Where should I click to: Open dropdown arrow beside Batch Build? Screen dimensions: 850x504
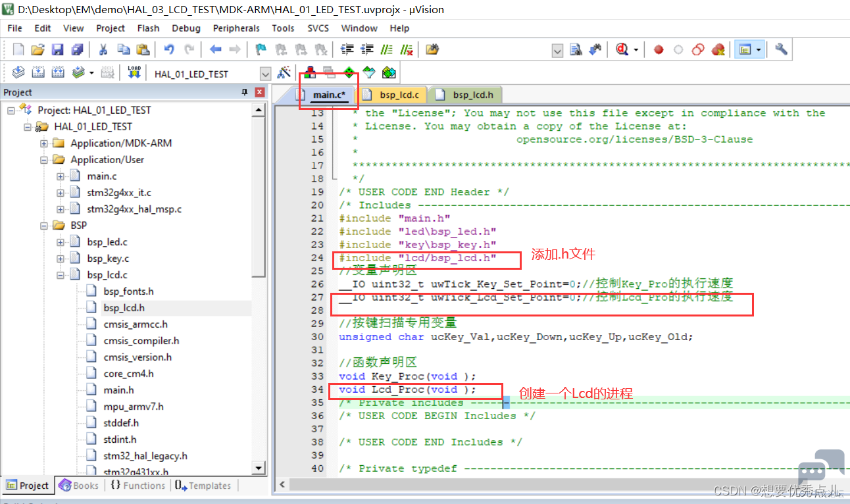pos(91,73)
